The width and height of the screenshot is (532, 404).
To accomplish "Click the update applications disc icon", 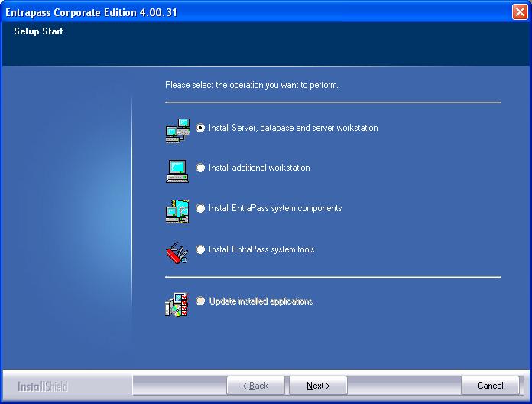I will (177, 305).
